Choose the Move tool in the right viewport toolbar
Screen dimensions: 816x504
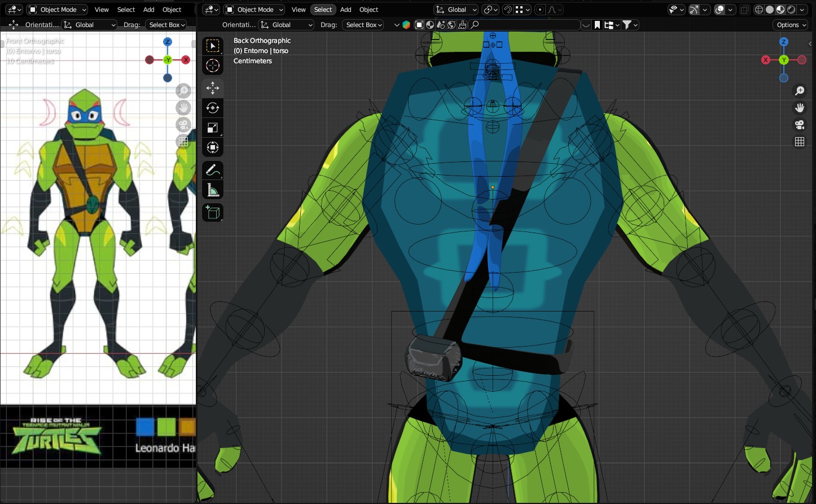213,87
